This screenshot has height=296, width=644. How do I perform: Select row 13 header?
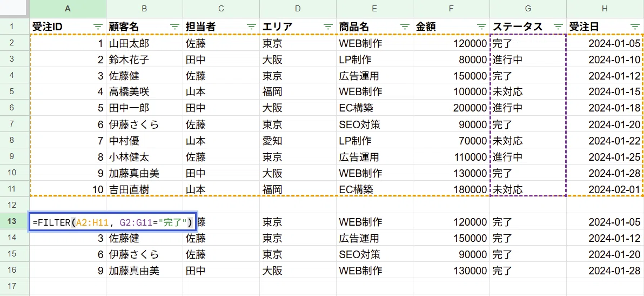pyautogui.click(x=15, y=222)
